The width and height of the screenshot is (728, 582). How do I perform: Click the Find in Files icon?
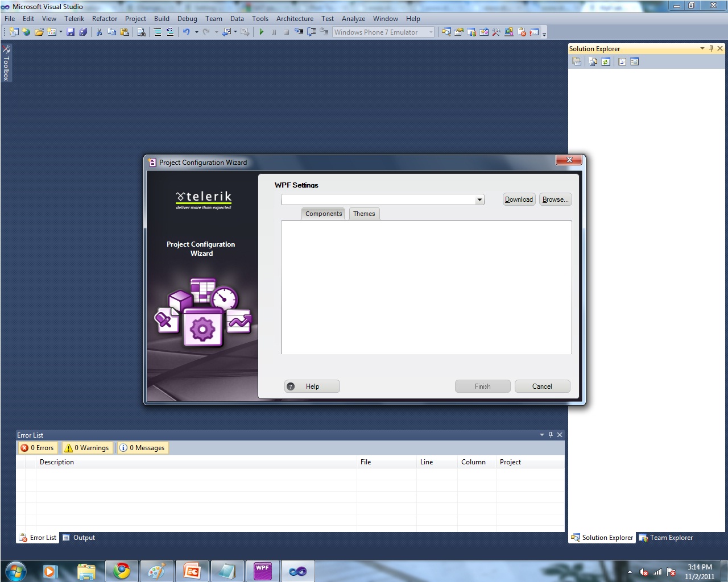click(141, 32)
